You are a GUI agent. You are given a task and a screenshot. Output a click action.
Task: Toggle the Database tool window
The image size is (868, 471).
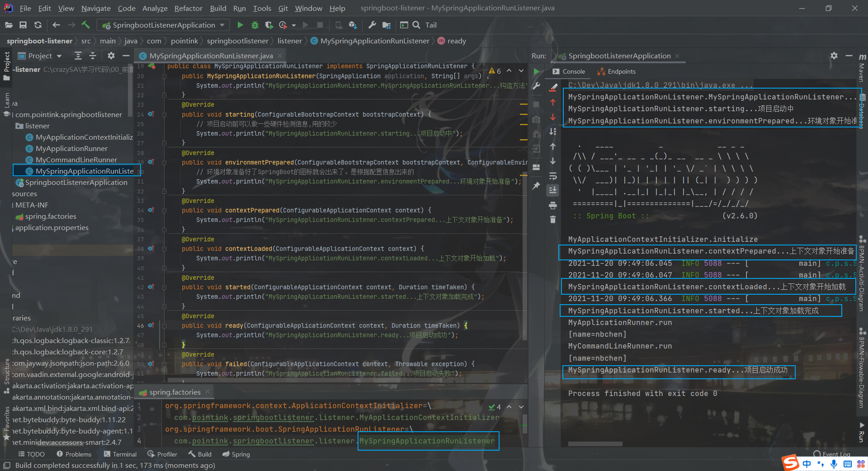[x=862, y=112]
